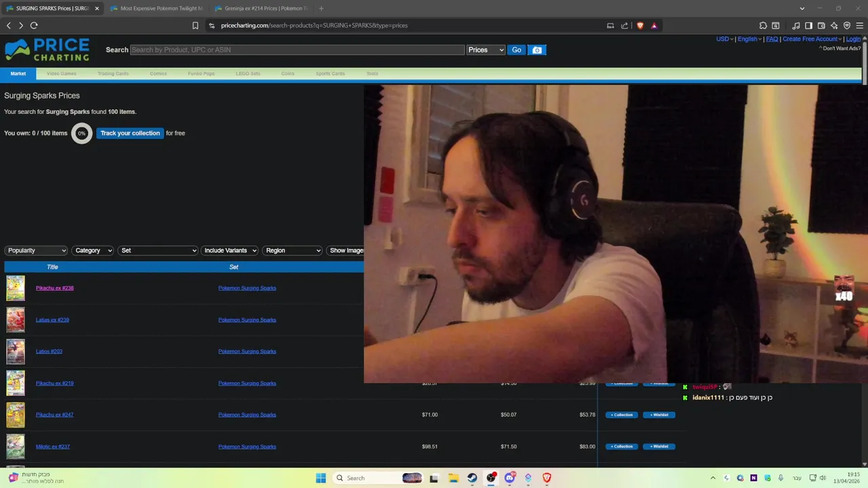This screenshot has height=488, width=868.
Task: Open the Category filter dropdown
Action: [92, 250]
